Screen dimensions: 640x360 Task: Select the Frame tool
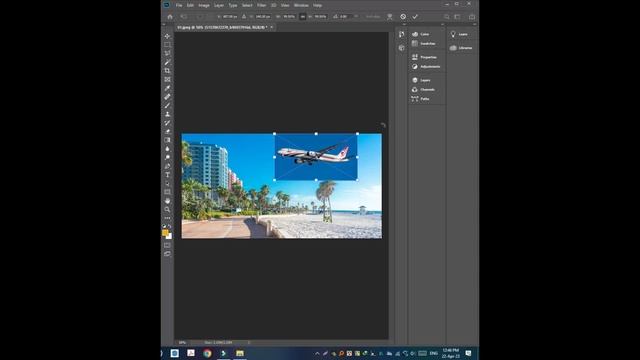click(167, 79)
